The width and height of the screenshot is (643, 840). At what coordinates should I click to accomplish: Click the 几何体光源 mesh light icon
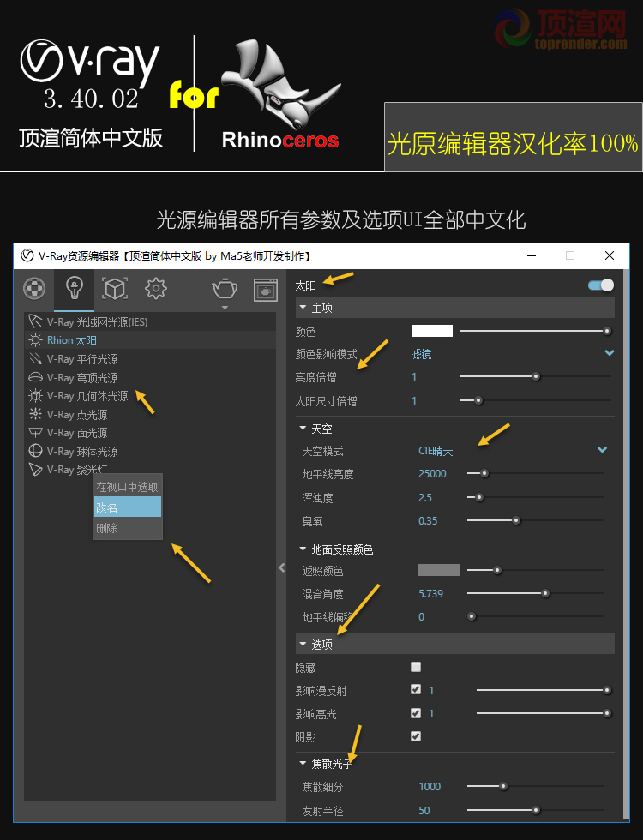coord(35,396)
